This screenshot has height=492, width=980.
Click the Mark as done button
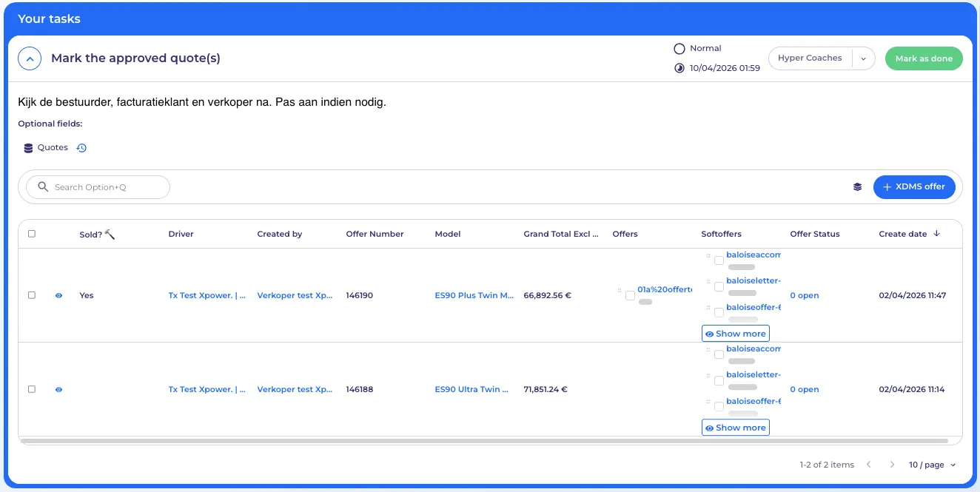pyautogui.click(x=924, y=58)
